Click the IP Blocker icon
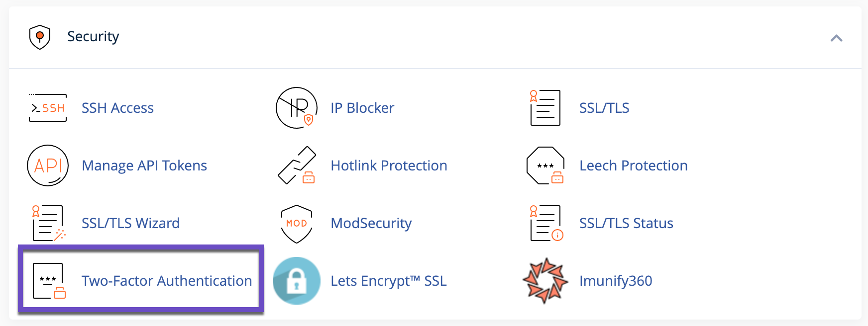 point(297,108)
